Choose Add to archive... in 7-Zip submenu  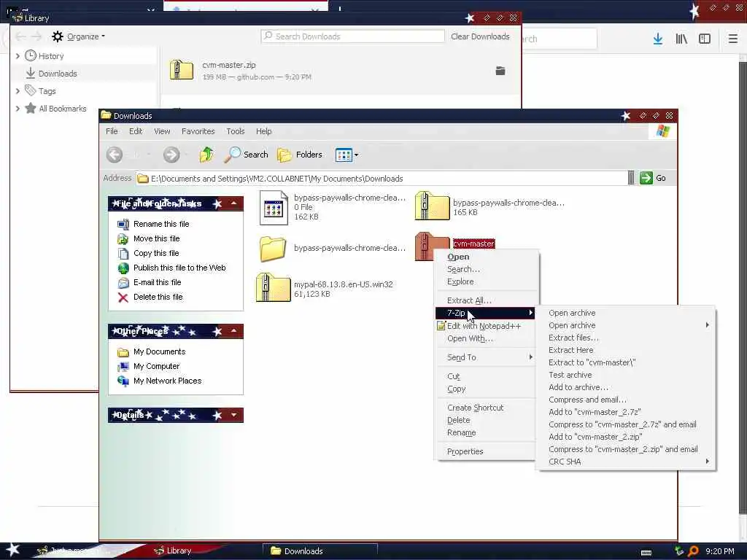click(578, 387)
